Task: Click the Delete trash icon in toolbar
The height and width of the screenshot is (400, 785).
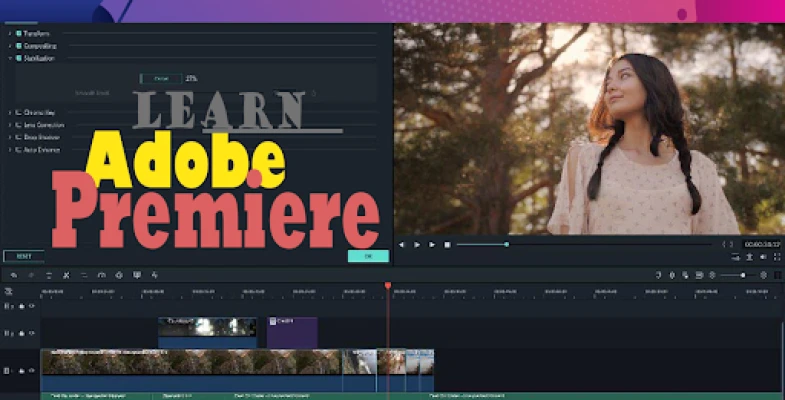Action: pos(49,275)
